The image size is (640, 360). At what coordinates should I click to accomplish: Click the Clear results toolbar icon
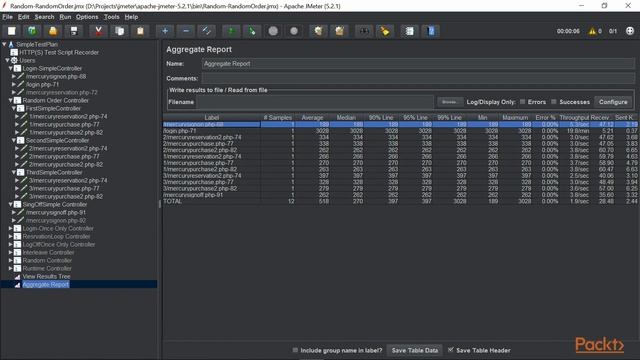318,31
